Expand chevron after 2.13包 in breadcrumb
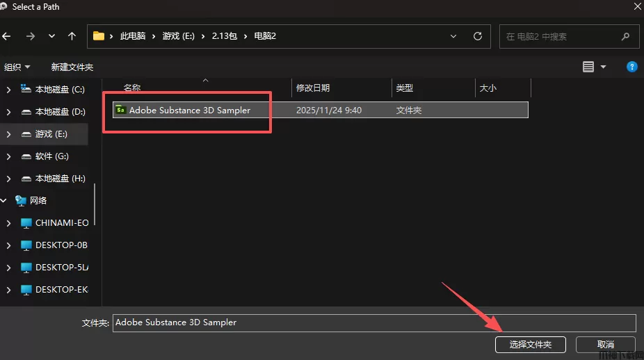Image resolution: width=644 pixels, height=360 pixels. [x=245, y=37]
